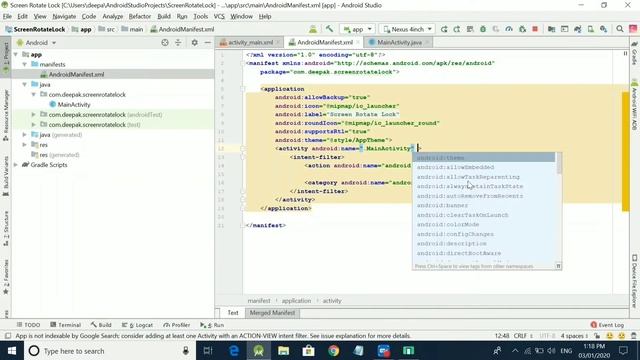Select the Text tab below the editor

(x=233, y=313)
